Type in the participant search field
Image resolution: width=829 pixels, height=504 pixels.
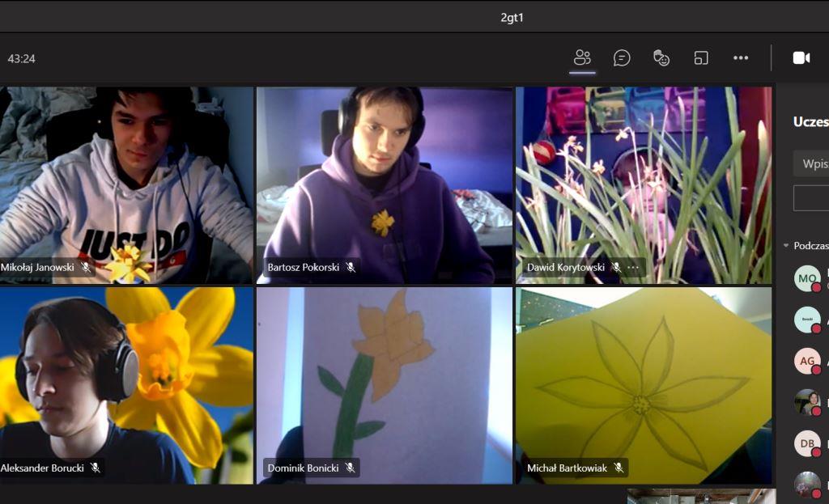(x=812, y=163)
